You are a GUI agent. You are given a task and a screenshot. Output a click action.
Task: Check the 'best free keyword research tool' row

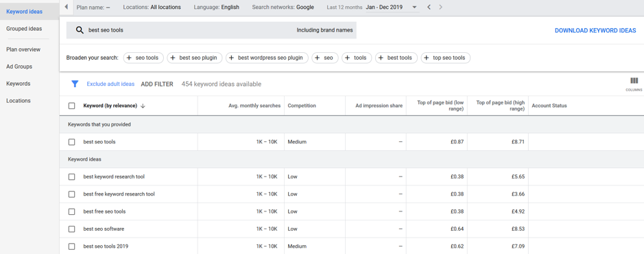click(72, 194)
